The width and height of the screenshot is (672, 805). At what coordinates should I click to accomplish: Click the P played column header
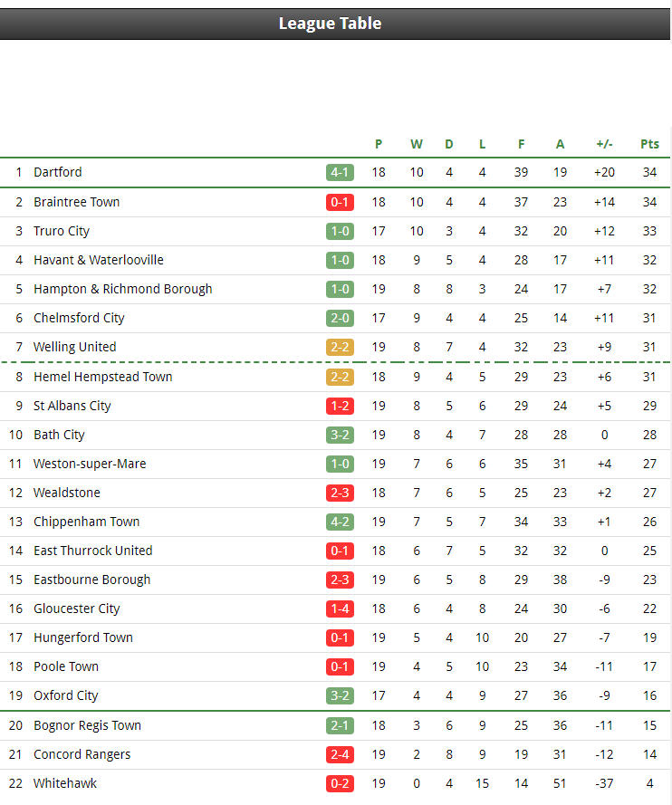379,144
